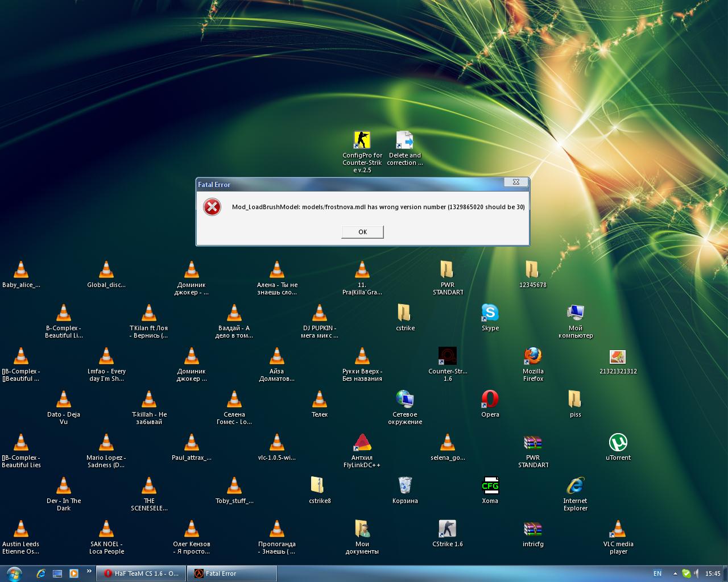The image size is (728, 582).
Task: Select the Opera browser desktop icon
Action: coord(490,400)
